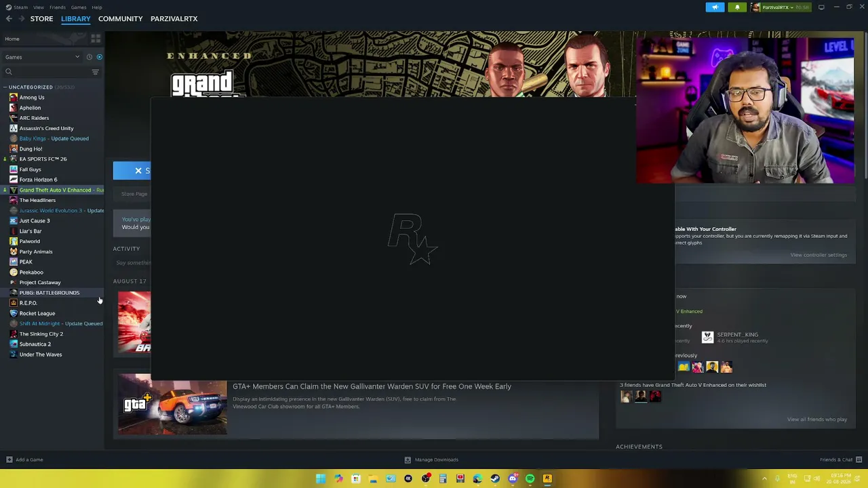This screenshot has height=488, width=868.
Task: Select Forza Horizon 6
Action: click(38, 180)
